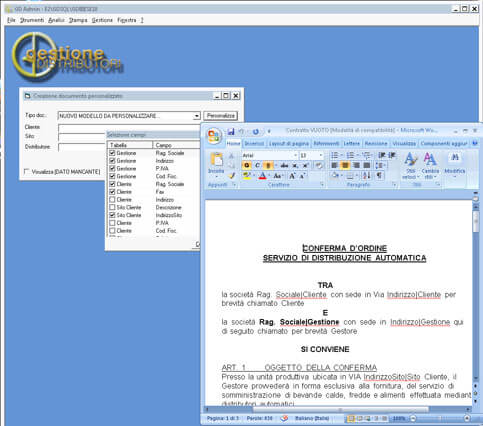Image resolution: width=483 pixels, height=426 pixels.
Task: Open Cambia stili menu
Action: click(430, 166)
